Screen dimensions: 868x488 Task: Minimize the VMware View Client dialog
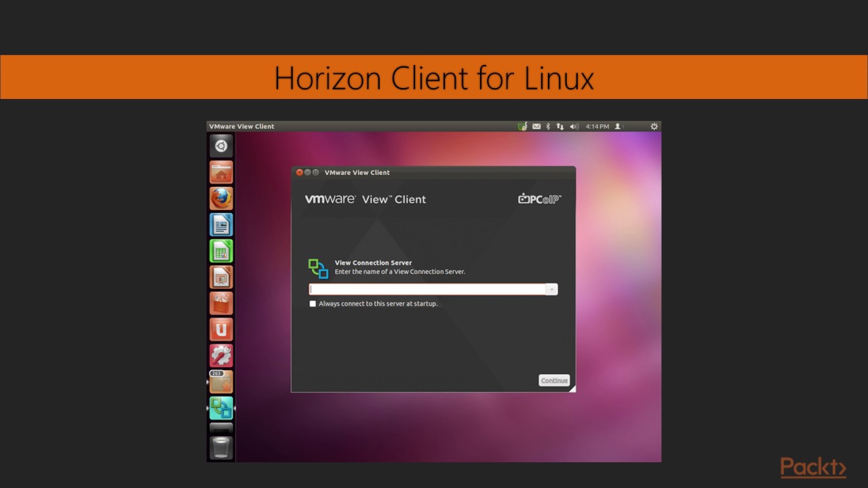[x=308, y=172]
